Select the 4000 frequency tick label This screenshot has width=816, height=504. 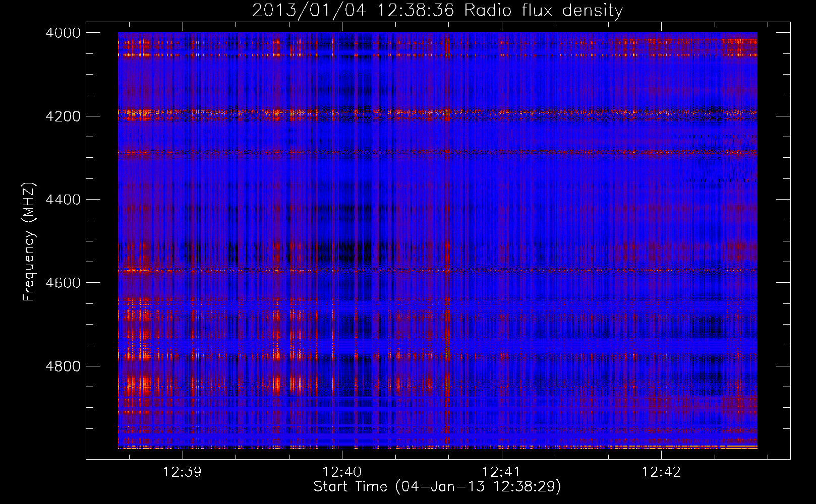tap(63, 33)
